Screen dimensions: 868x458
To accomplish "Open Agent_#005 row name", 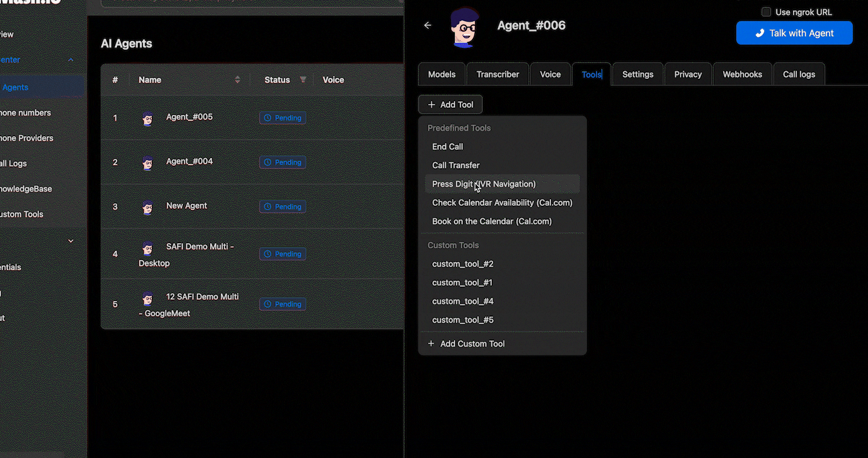I will 189,117.
